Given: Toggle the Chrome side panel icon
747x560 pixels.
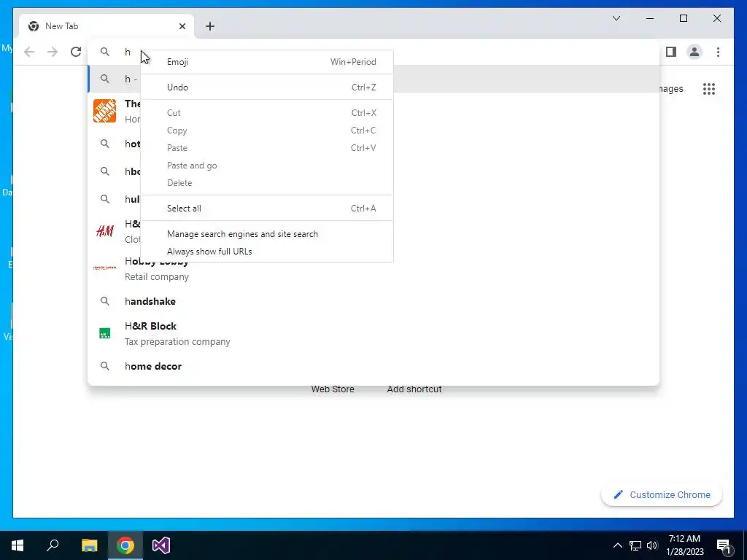Looking at the screenshot, I should tap(671, 52).
